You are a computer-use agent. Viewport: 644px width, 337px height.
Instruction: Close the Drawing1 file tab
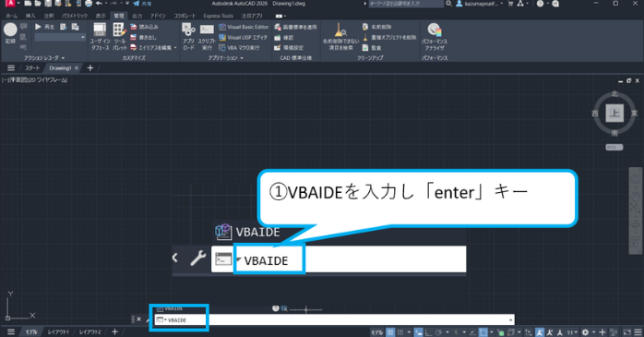click(x=77, y=68)
